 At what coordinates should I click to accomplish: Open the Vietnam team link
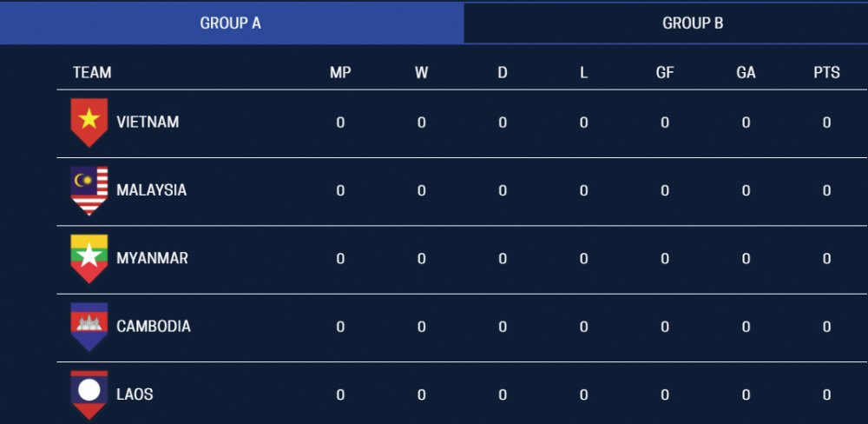click(x=148, y=123)
